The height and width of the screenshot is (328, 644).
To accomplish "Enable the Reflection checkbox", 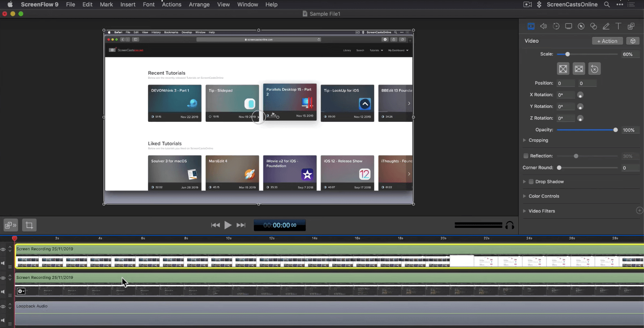I will 526,156.
